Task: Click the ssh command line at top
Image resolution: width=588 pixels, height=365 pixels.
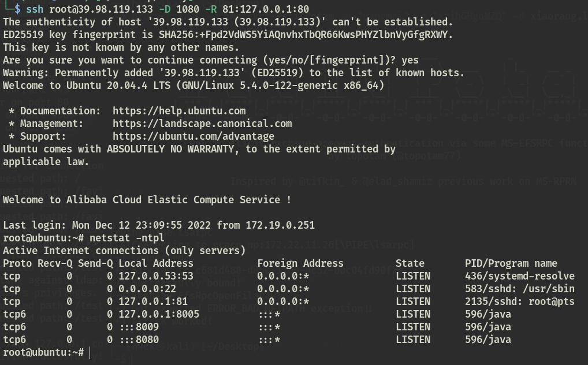Action: (x=168, y=9)
